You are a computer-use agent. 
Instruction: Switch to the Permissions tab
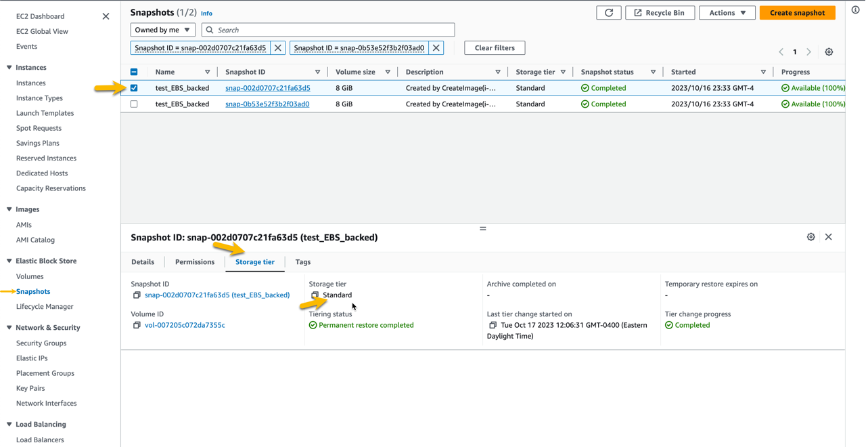[x=194, y=262]
